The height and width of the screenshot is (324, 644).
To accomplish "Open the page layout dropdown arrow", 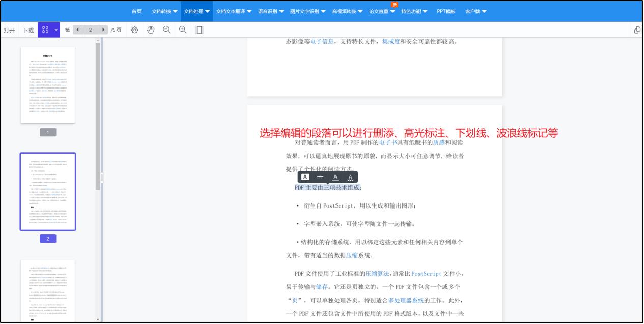I will click(56, 30).
